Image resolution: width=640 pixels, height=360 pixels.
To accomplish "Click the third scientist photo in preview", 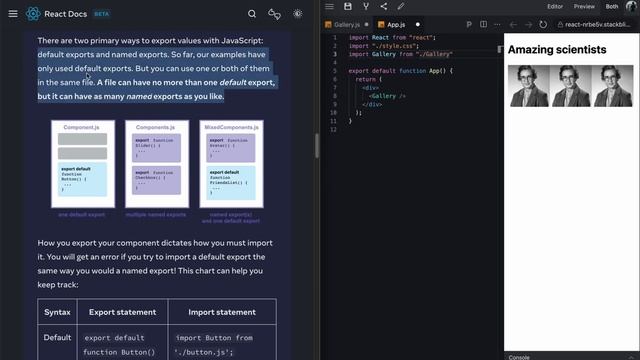I will coord(613,86).
